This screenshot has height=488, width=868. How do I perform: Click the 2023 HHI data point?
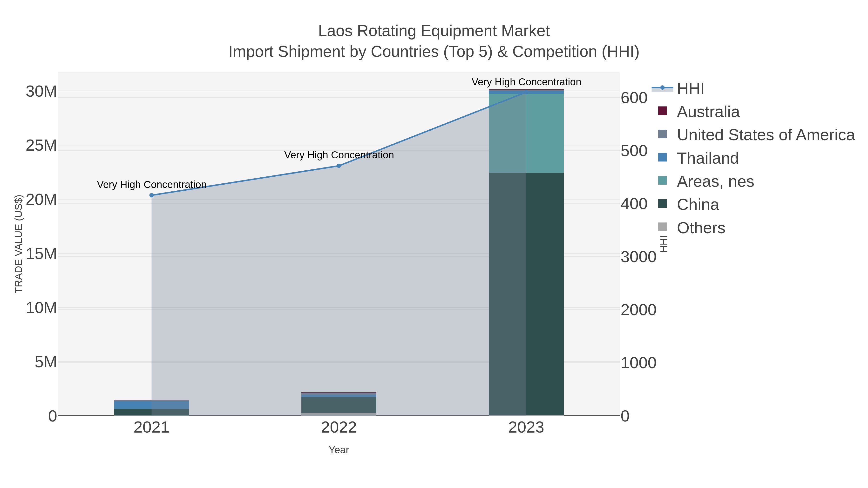click(526, 92)
